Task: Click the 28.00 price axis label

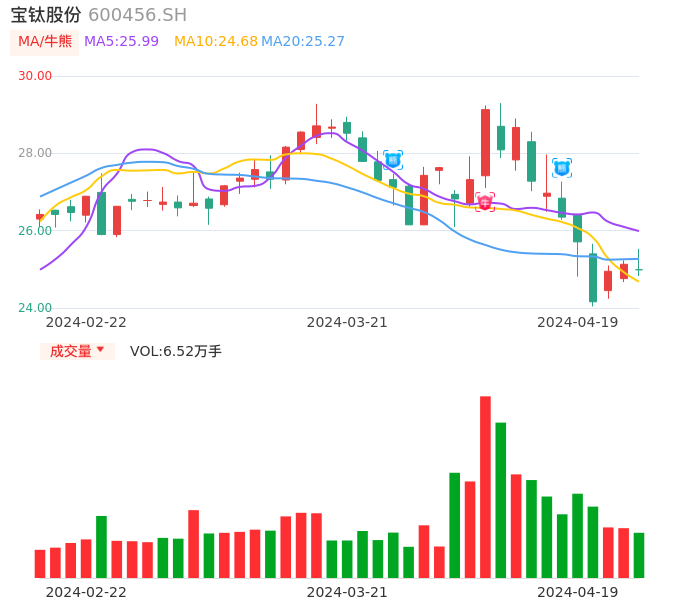Action: 35,153
